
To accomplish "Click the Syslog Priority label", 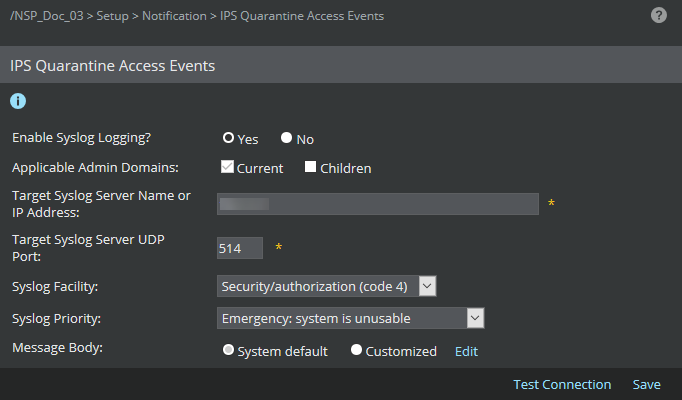I will 56,319.
